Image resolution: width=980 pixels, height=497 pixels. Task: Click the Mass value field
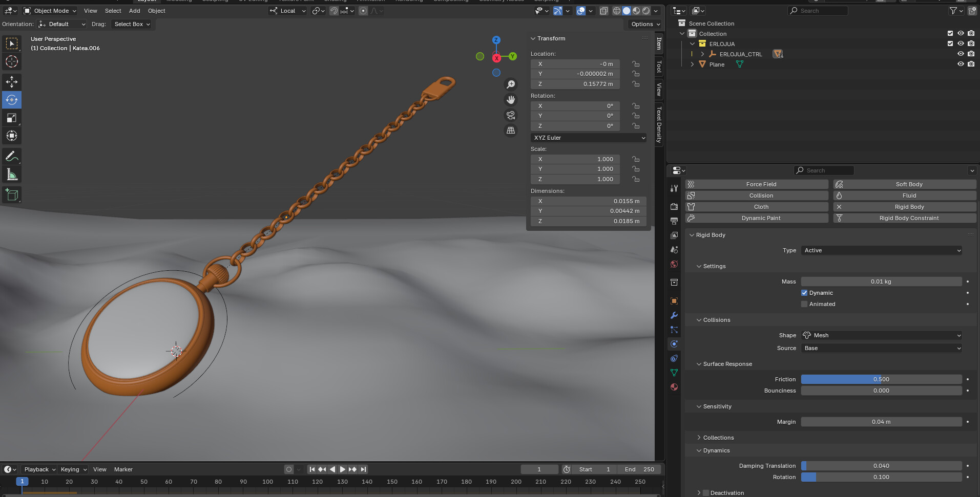coord(882,282)
